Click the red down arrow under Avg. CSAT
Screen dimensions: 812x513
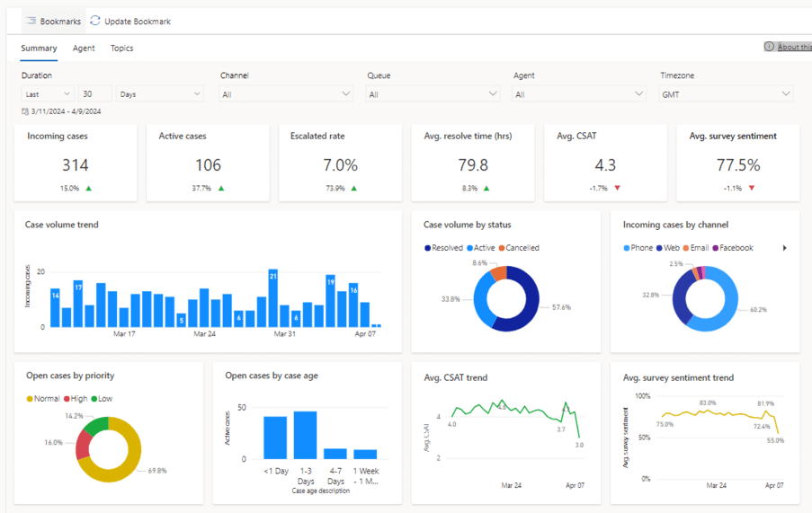pyautogui.click(x=617, y=188)
